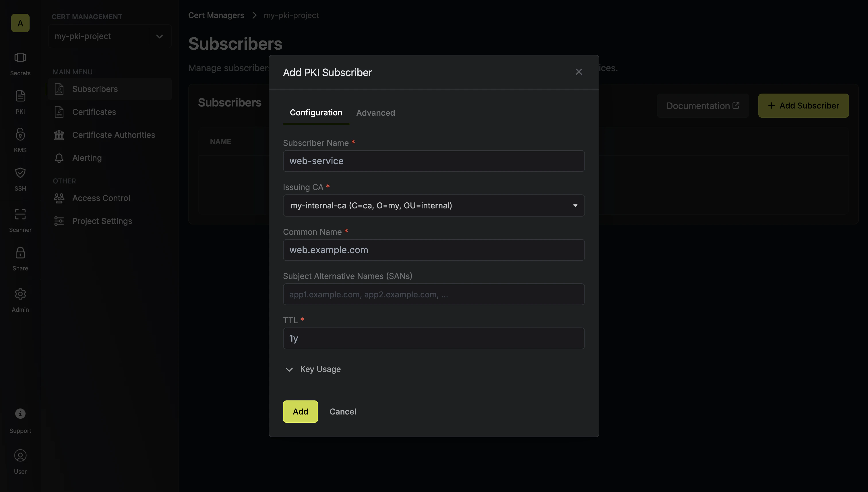Focus the Common Name input field
The width and height of the screenshot is (868, 492).
(x=434, y=250)
